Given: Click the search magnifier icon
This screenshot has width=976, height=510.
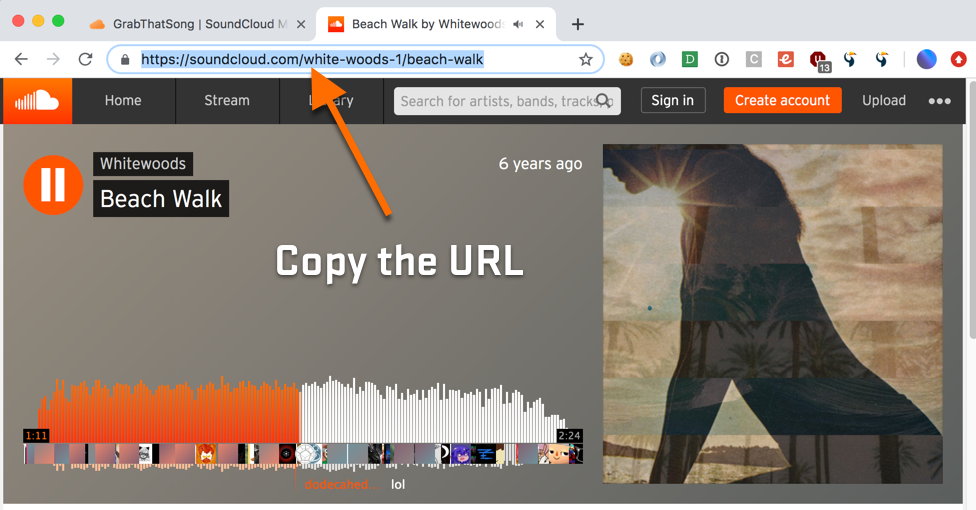Looking at the screenshot, I should click(603, 100).
